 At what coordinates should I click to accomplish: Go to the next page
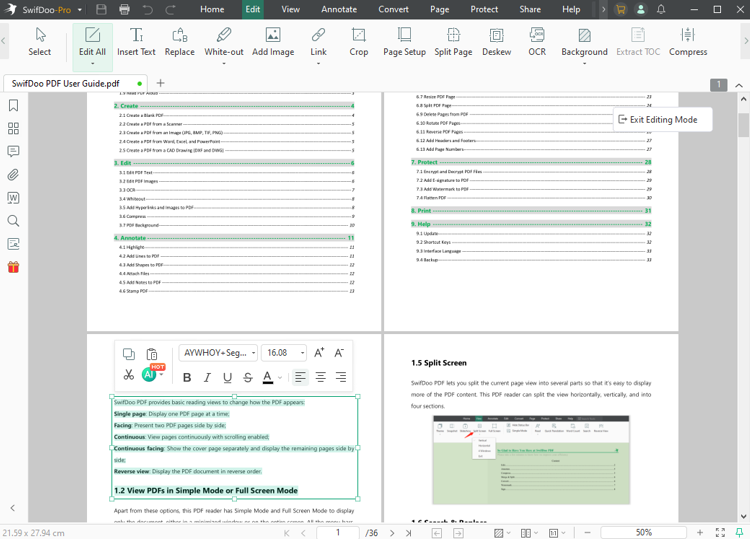tap(392, 532)
